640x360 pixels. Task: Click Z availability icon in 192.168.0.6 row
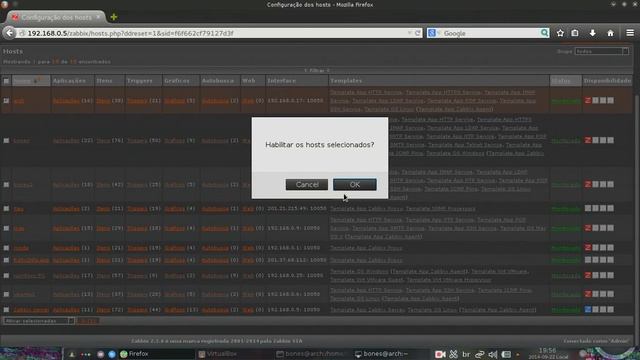[588, 294]
